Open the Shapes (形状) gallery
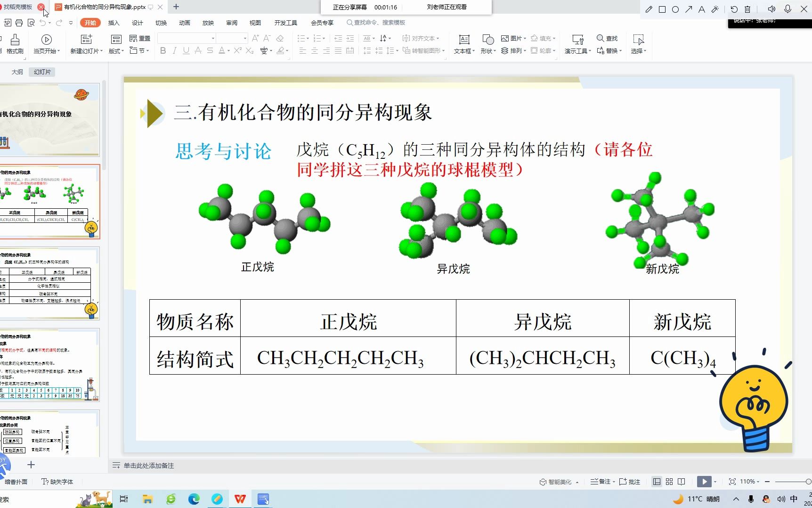Viewport: 812px width, 508px height. [488, 44]
